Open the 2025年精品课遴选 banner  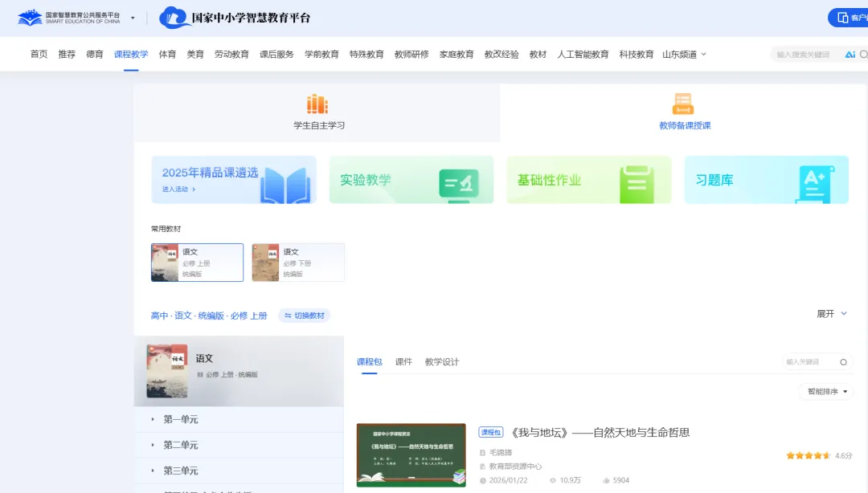[234, 179]
